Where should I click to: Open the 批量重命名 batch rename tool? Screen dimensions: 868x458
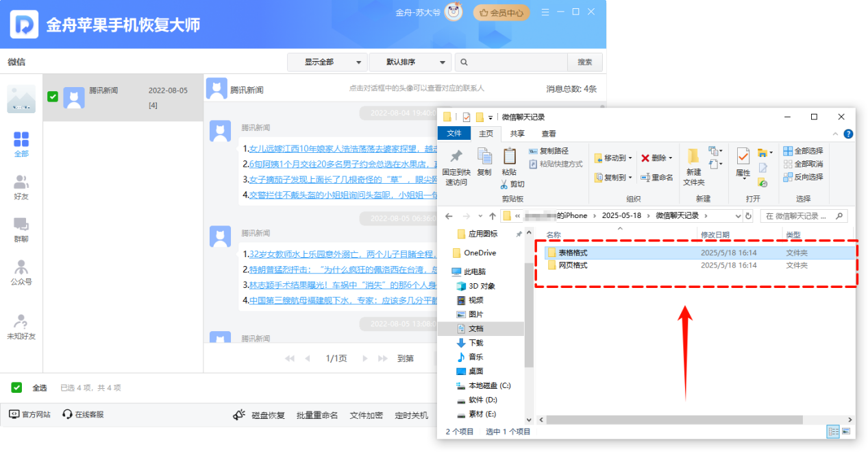pyautogui.click(x=317, y=415)
